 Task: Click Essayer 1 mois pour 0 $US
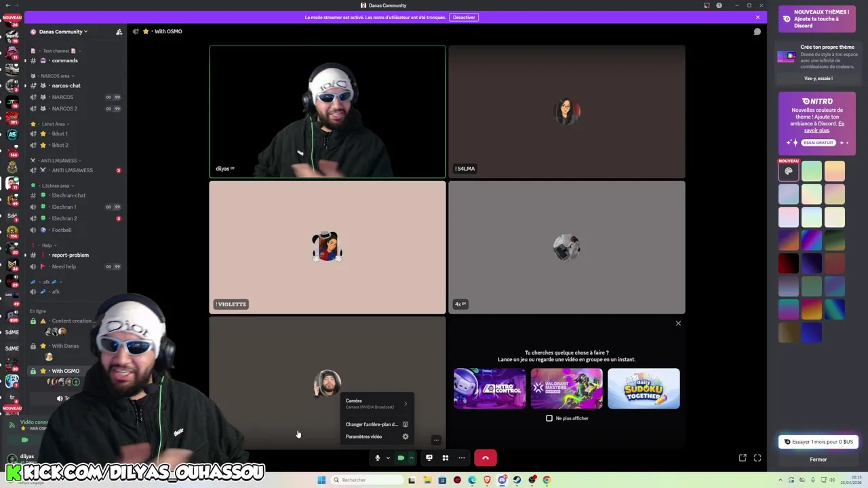coord(818,442)
